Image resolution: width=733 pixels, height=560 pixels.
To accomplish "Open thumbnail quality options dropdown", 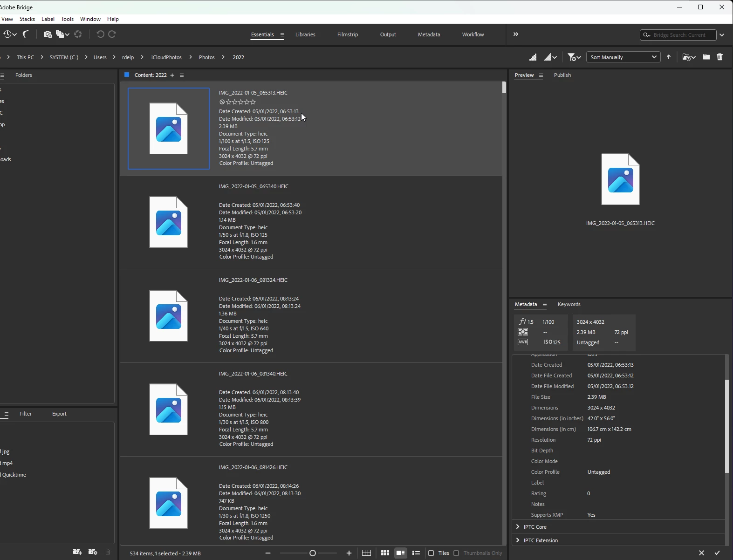I will (x=550, y=57).
